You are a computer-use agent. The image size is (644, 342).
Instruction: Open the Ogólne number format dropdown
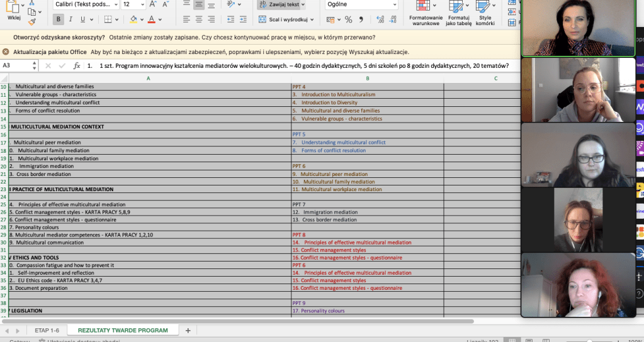pos(398,4)
